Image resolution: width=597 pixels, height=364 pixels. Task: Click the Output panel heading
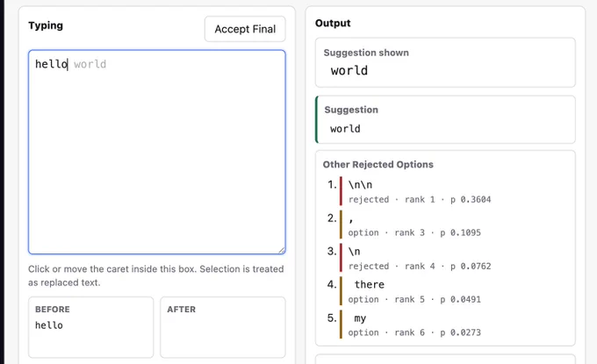coord(333,23)
